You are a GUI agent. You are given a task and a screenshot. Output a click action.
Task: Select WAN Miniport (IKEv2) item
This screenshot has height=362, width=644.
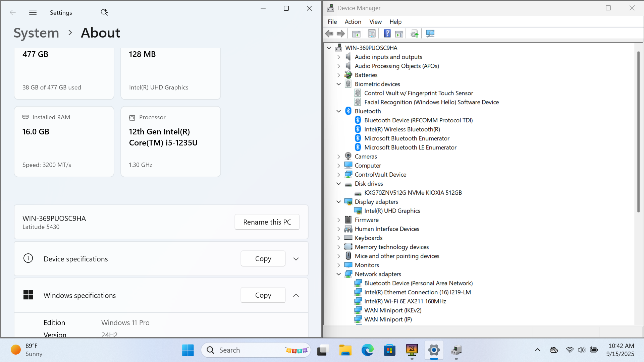393,310
